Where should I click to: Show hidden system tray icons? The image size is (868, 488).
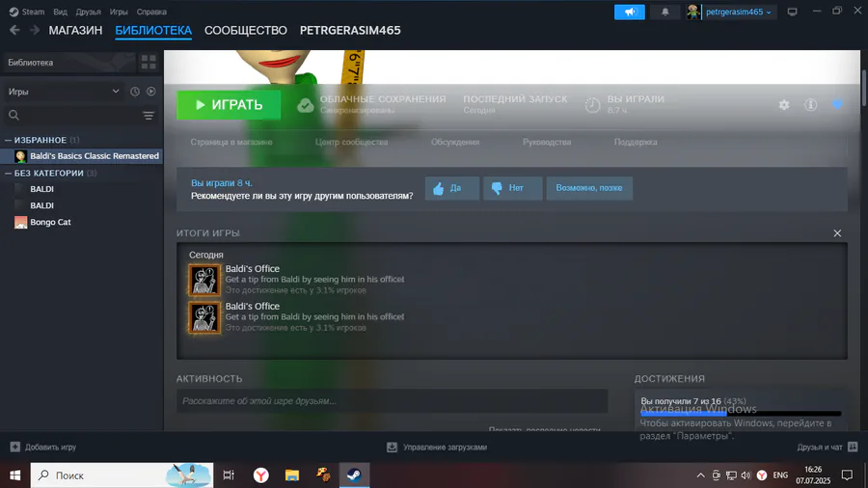701,475
